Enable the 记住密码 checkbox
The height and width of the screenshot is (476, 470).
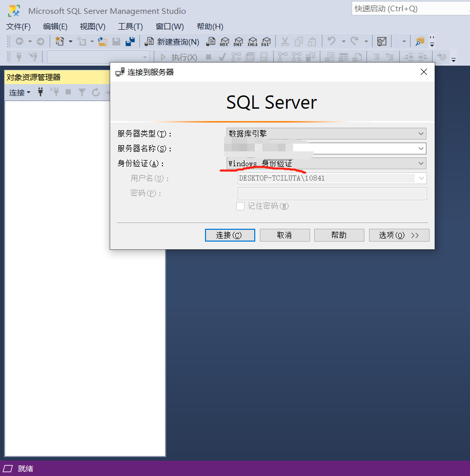[240, 206]
